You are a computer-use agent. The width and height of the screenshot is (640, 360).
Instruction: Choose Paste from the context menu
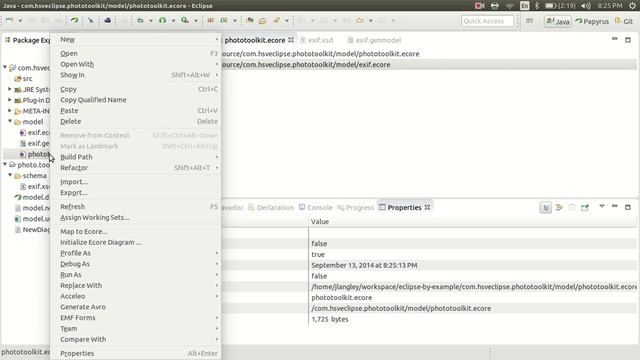click(x=136, y=111)
